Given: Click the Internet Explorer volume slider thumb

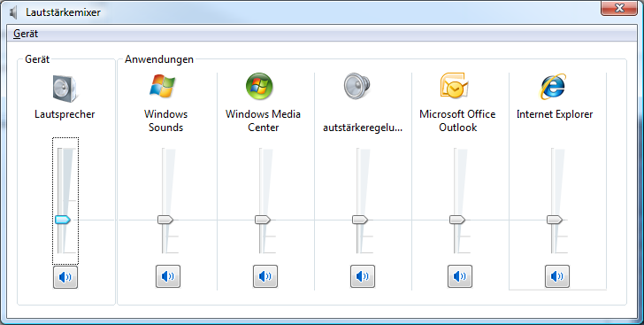Looking at the screenshot, I should [x=555, y=220].
